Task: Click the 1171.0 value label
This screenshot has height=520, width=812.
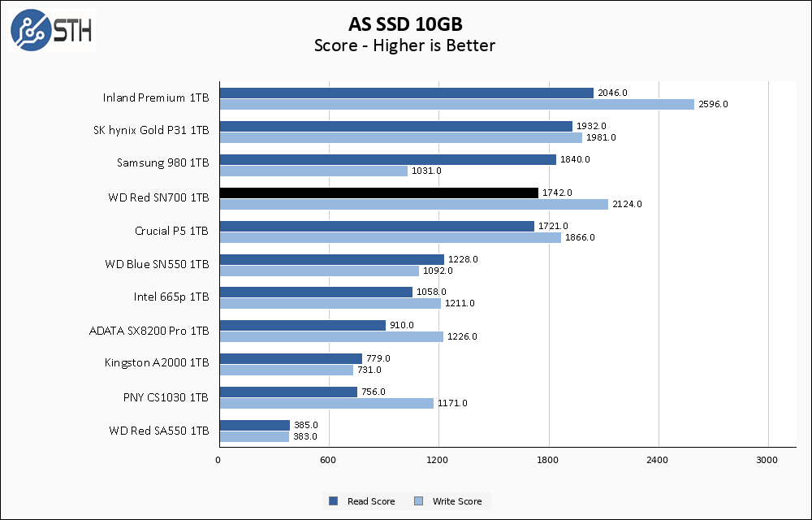Action: pos(452,403)
